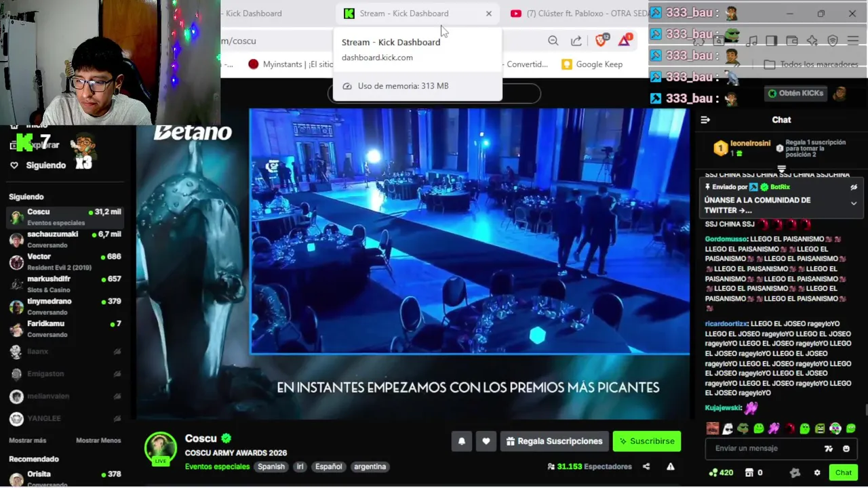
Task: Click the irl tag
Action: click(x=300, y=466)
